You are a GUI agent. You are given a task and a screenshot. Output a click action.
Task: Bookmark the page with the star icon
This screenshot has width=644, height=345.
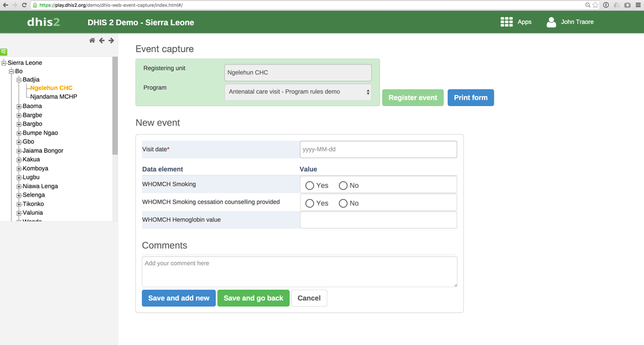595,5
